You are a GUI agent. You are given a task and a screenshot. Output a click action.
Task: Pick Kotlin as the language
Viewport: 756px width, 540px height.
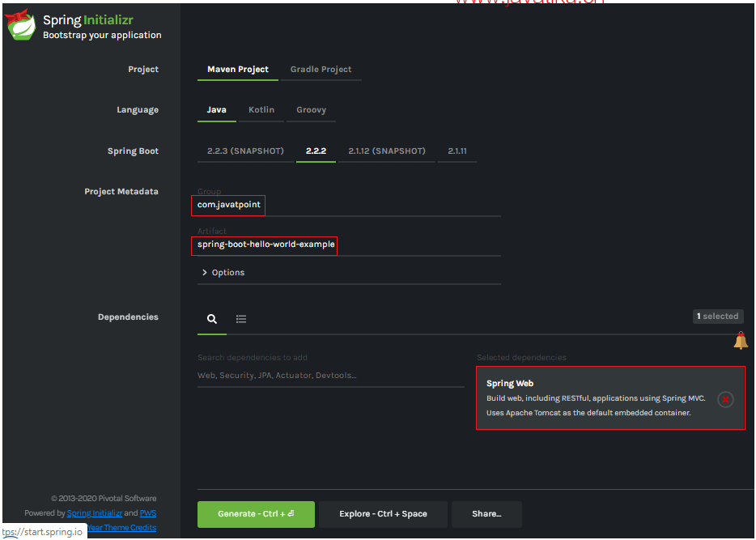click(261, 110)
